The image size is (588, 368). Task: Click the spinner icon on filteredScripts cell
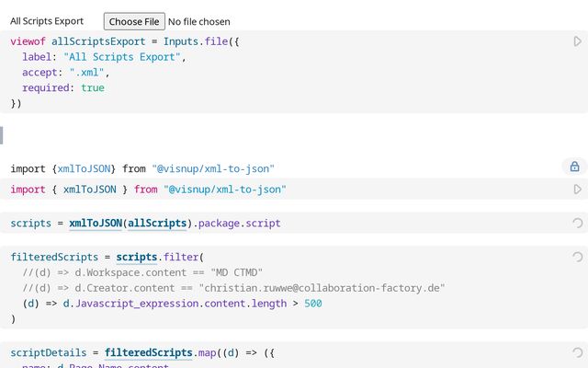pyautogui.click(x=577, y=257)
